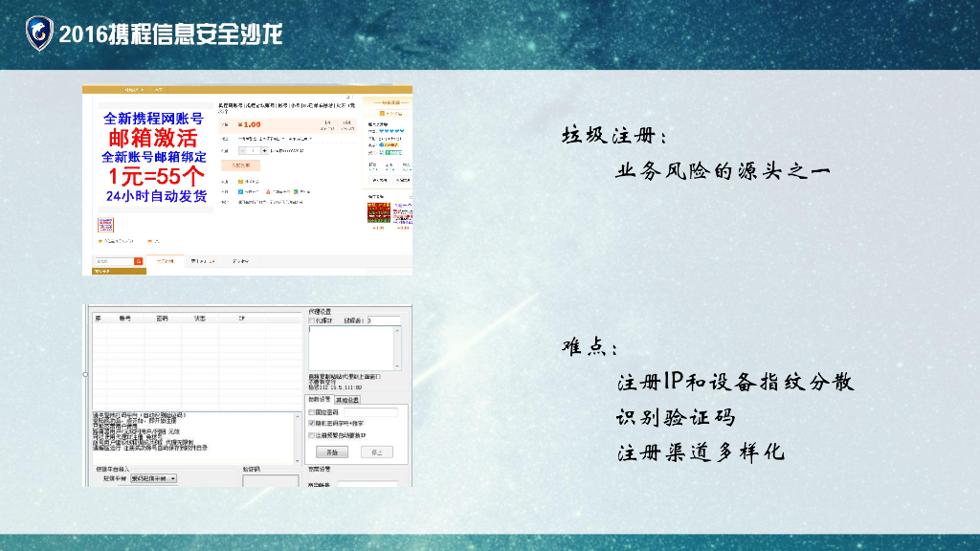Click the orange shop icon in seller sidebar
Image resolution: width=980 pixels, height=551 pixels.
[x=382, y=113]
